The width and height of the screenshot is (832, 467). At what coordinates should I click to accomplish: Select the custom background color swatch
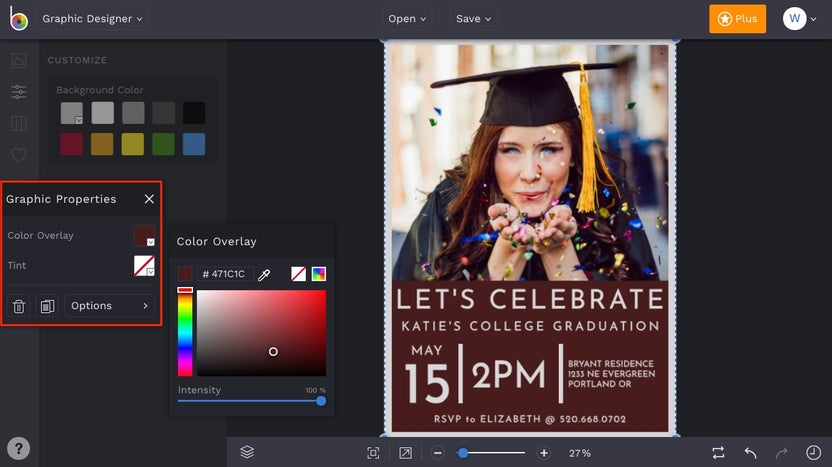click(72, 113)
